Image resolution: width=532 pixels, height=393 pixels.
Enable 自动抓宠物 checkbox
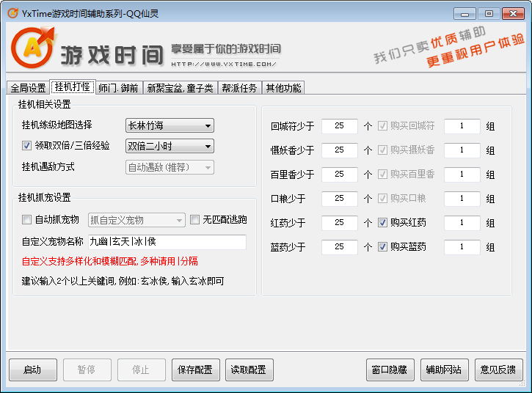point(27,220)
